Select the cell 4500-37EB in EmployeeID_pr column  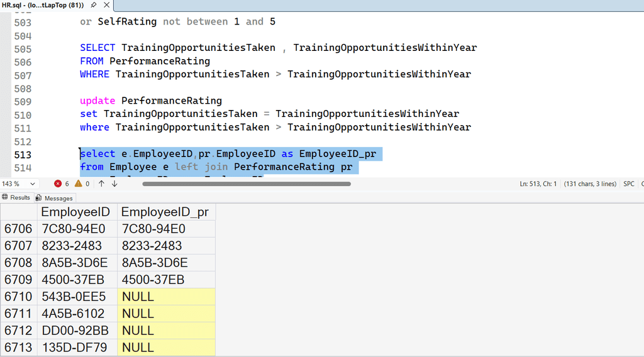[x=166, y=280]
